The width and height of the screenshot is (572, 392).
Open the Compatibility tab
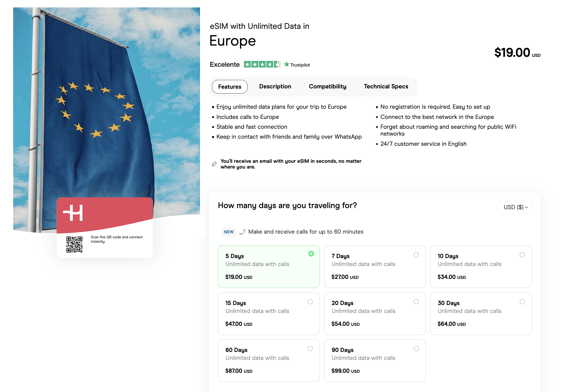(x=327, y=86)
